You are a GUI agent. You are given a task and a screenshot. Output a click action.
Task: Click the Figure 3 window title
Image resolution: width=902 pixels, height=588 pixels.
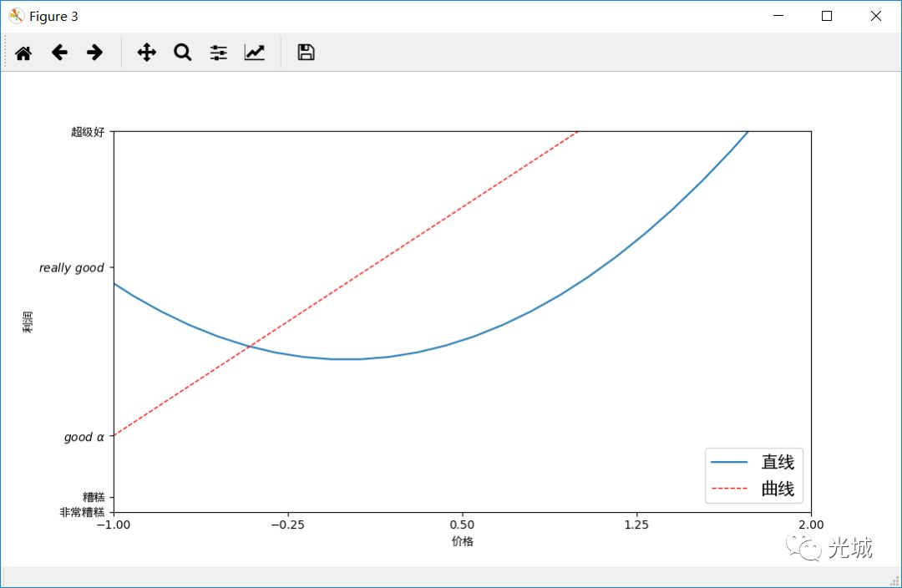53,17
